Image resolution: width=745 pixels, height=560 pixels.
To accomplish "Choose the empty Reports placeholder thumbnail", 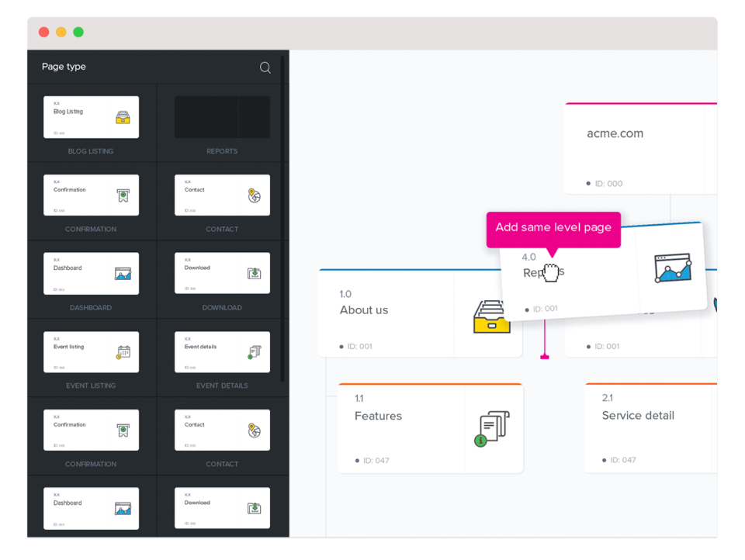I will pyautogui.click(x=223, y=117).
